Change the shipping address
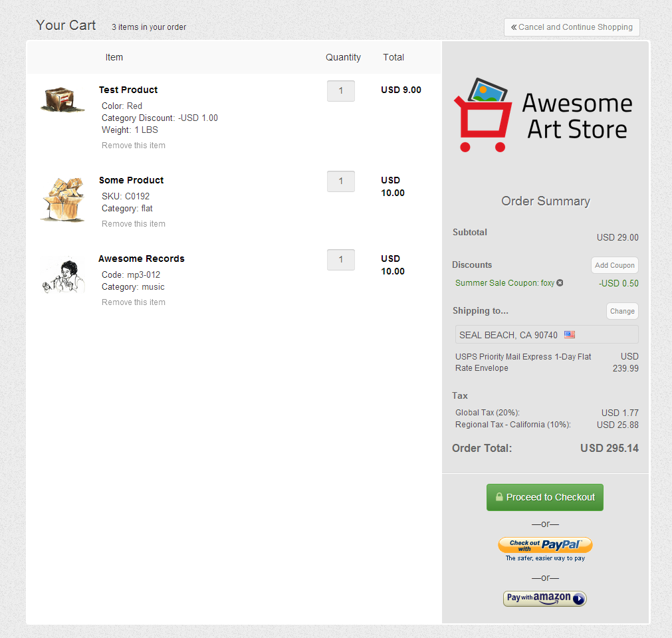 coord(622,311)
